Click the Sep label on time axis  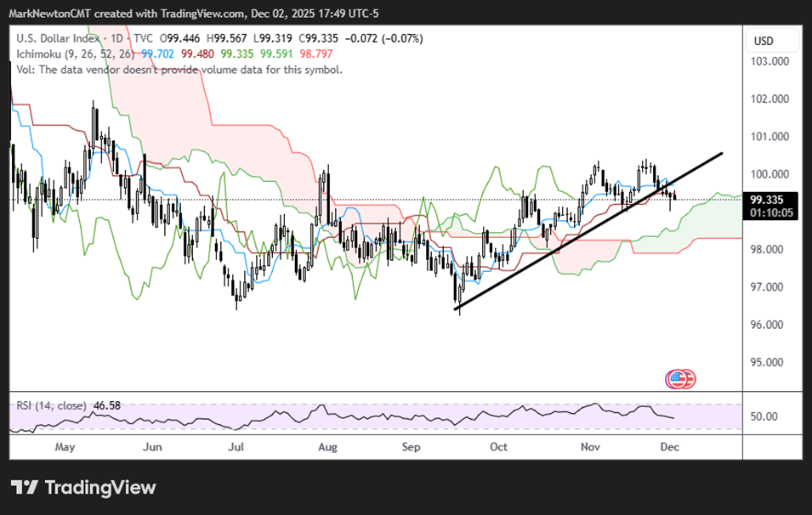(412, 446)
